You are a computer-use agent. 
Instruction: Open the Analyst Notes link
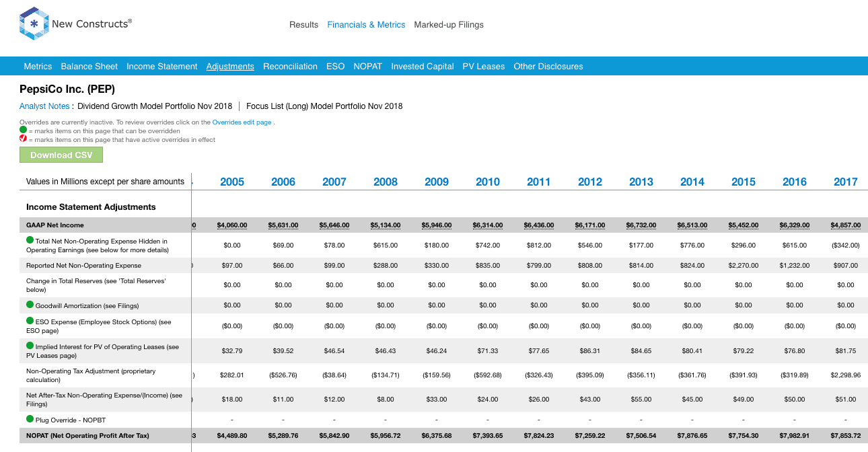click(x=44, y=106)
